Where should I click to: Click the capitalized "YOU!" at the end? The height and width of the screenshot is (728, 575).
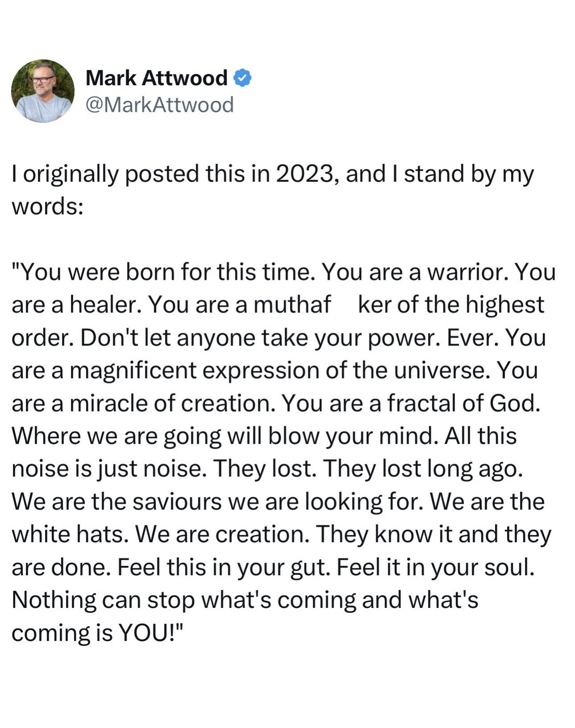tap(150, 633)
